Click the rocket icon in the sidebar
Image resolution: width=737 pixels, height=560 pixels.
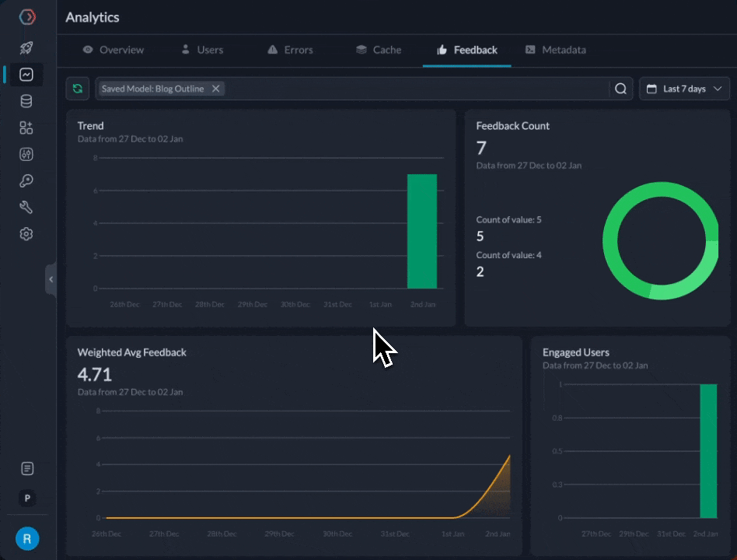click(x=26, y=48)
